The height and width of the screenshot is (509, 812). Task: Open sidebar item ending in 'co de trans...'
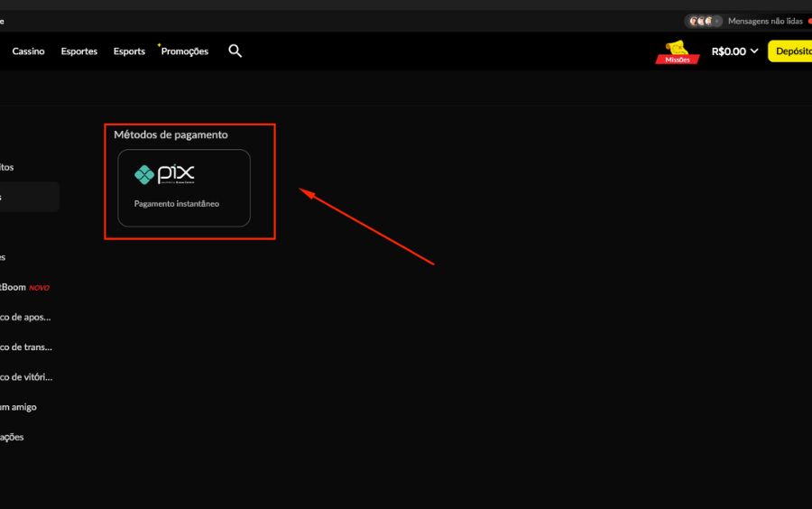tap(26, 347)
